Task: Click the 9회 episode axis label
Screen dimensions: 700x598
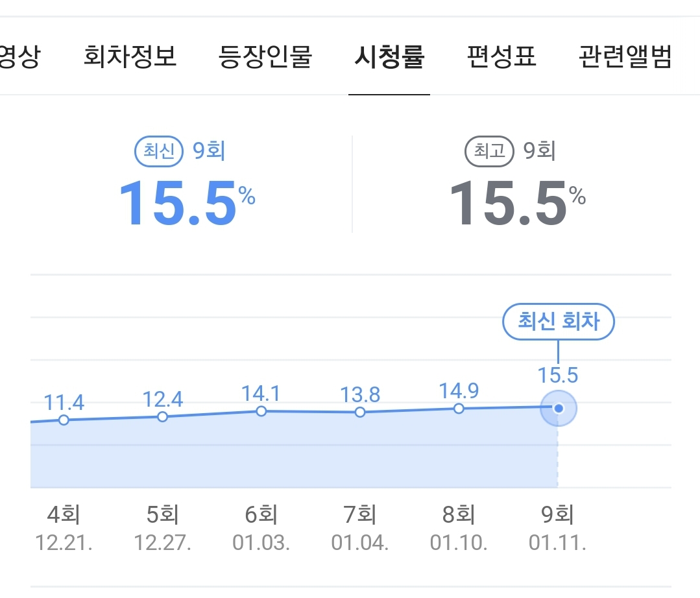Action: [x=558, y=516]
